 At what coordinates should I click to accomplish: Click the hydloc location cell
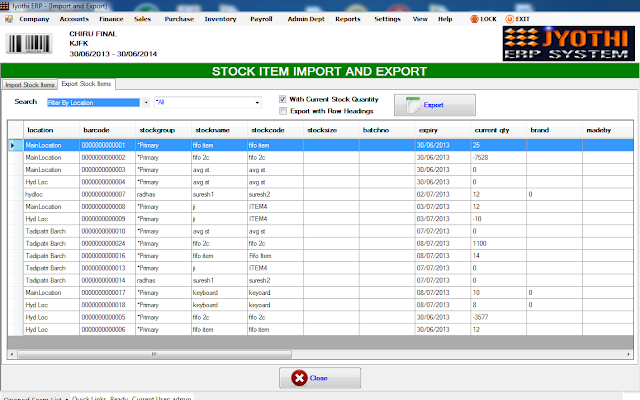(x=51, y=194)
